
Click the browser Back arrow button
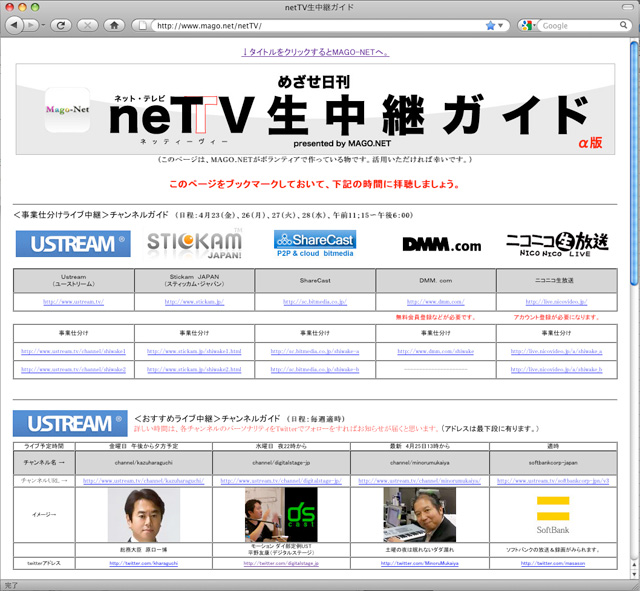(15, 26)
